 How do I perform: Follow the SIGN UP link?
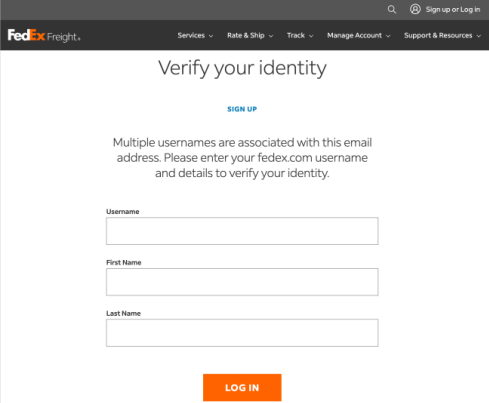[x=242, y=109]
